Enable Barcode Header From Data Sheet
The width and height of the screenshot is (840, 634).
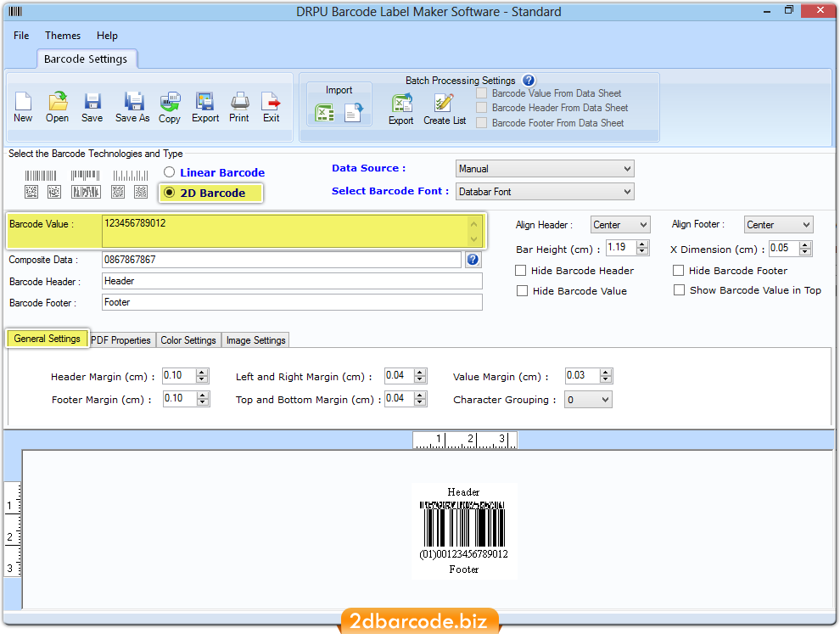[482, 108]
